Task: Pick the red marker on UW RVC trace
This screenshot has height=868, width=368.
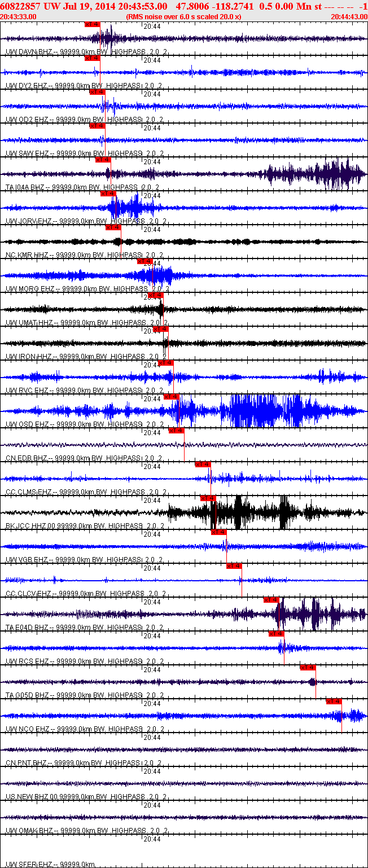Action: (x=165, y=363)
